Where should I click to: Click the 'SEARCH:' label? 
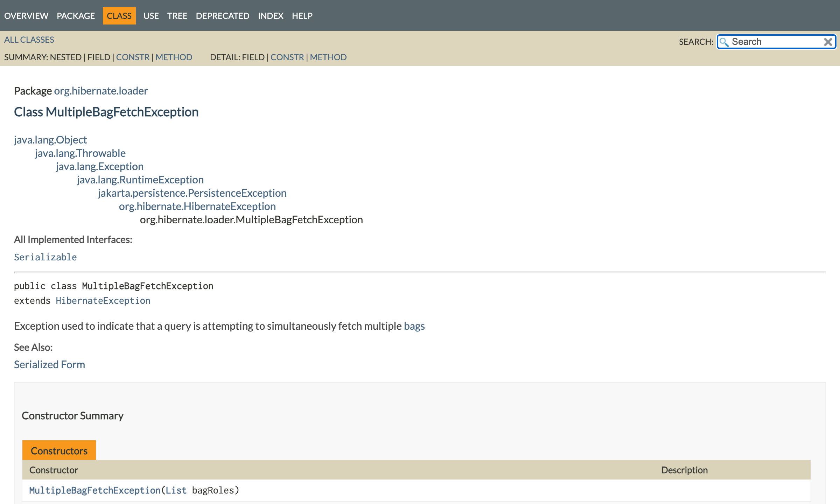(696, 42)
